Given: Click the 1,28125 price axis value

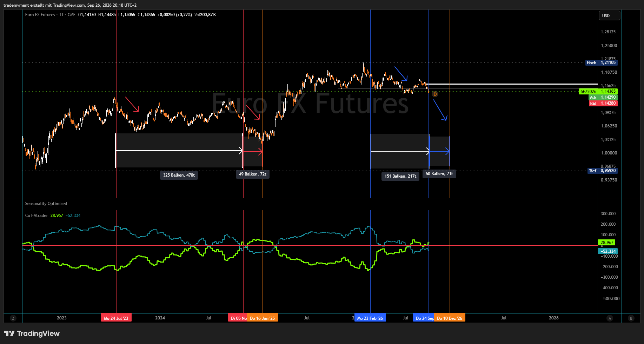Looking at the screenshot, I should pyautogui.click(x=608, y=32).
